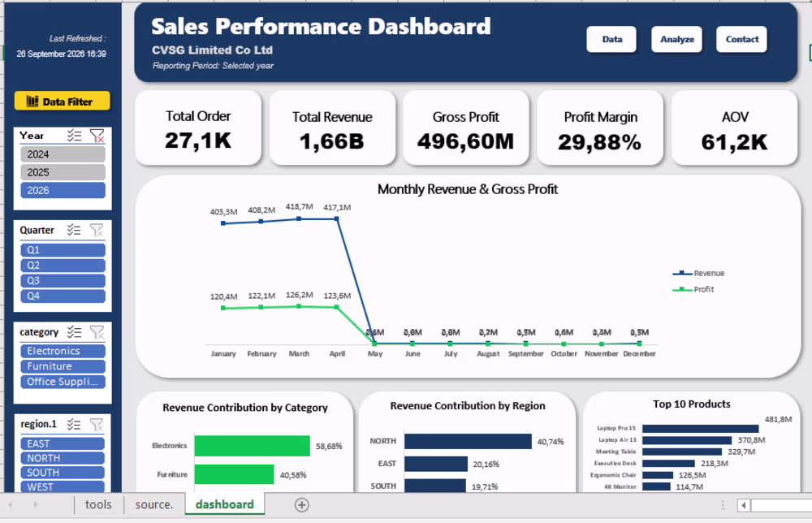Select year 2025 in the Year slicer

(x=63, y=172)
